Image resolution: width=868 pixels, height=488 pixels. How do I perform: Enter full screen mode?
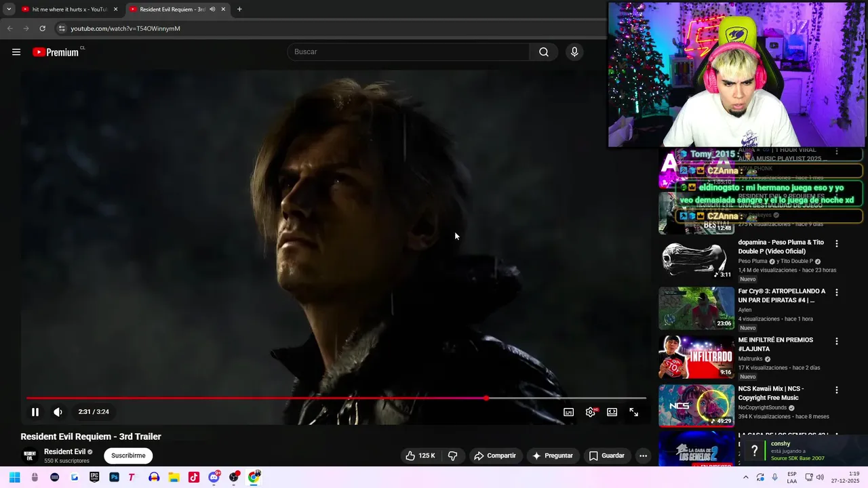(x=634, y=412)
